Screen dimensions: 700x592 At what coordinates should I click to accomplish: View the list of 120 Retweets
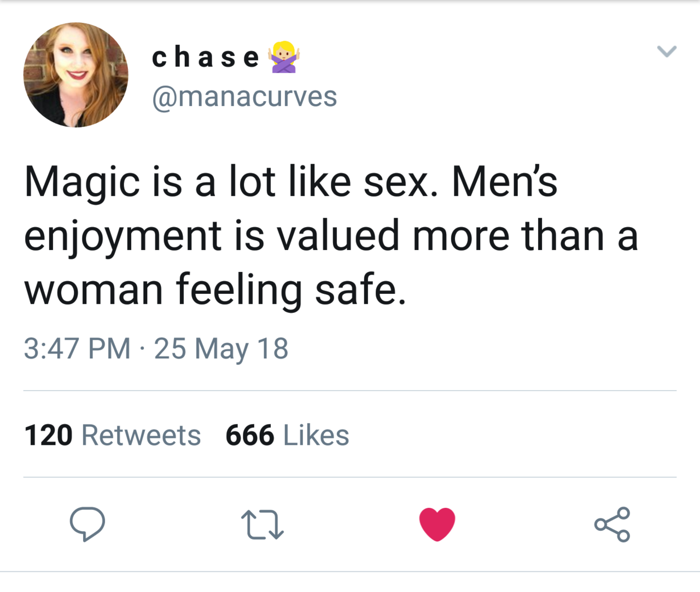point(112,436)
